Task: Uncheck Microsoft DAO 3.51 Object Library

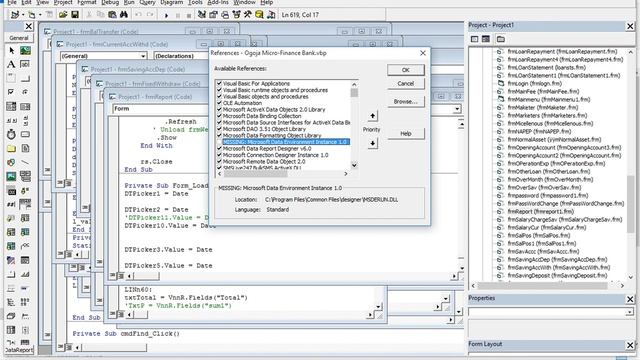Action: (219, 129)
